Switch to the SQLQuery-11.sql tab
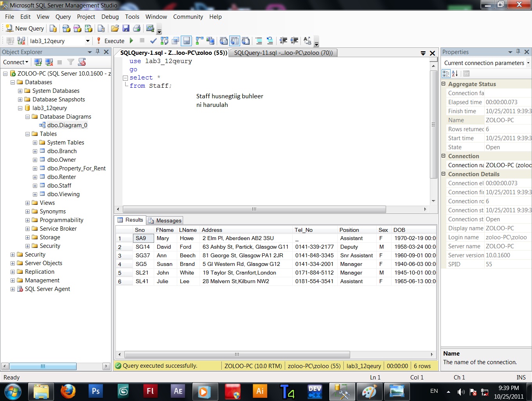This screenshot has height=401, width=532. [283, 53]
